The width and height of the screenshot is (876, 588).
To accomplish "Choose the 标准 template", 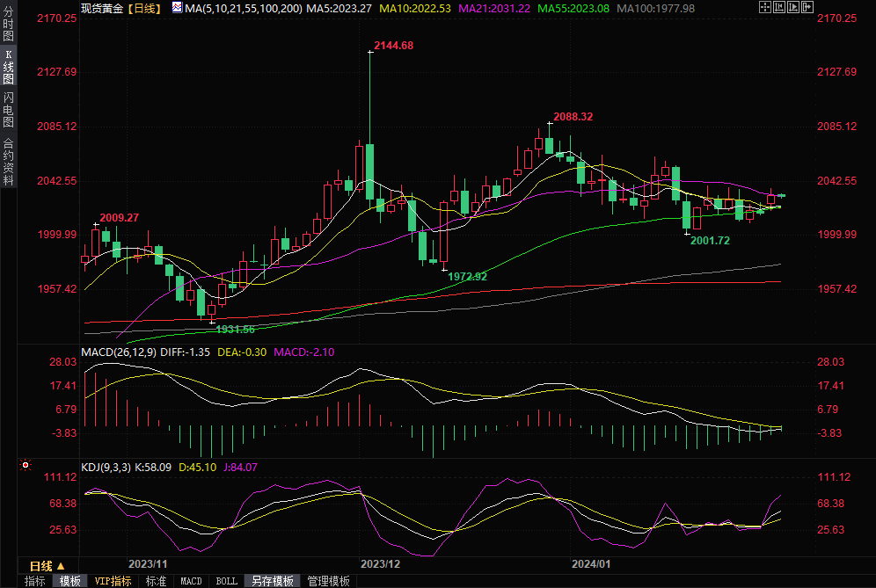I will point(156,581).
